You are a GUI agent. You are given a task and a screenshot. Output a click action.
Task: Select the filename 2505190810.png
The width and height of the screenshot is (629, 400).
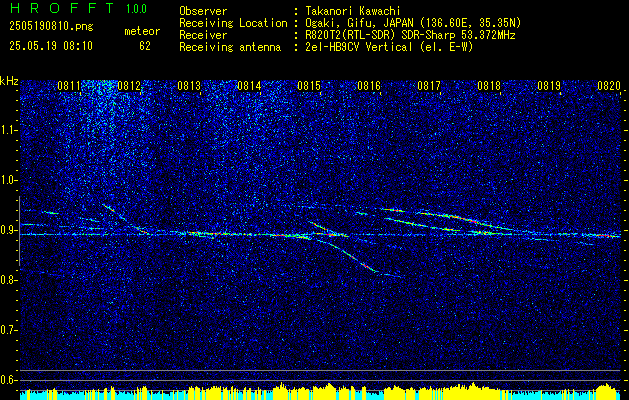coord(51,27)
